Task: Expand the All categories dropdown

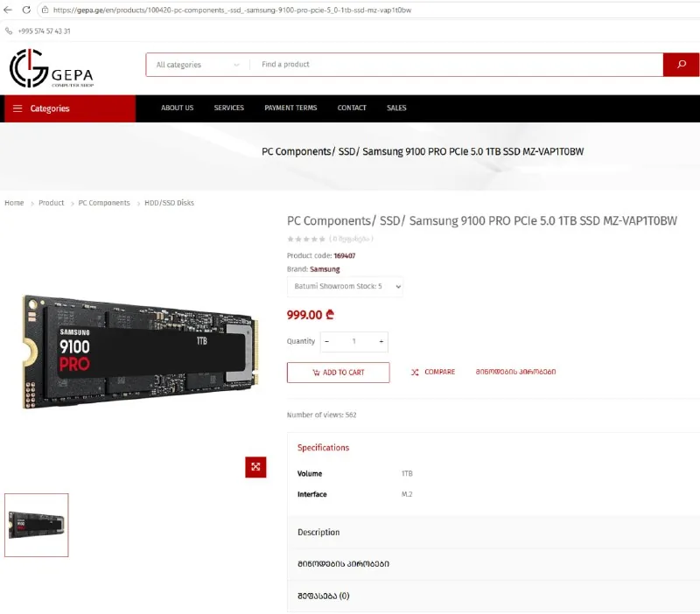Action: (x=198, y=65)
